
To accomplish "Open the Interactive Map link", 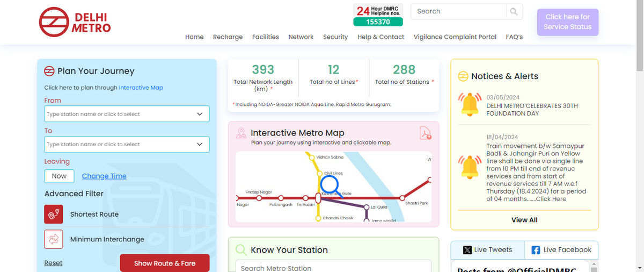I will point(141,88).
